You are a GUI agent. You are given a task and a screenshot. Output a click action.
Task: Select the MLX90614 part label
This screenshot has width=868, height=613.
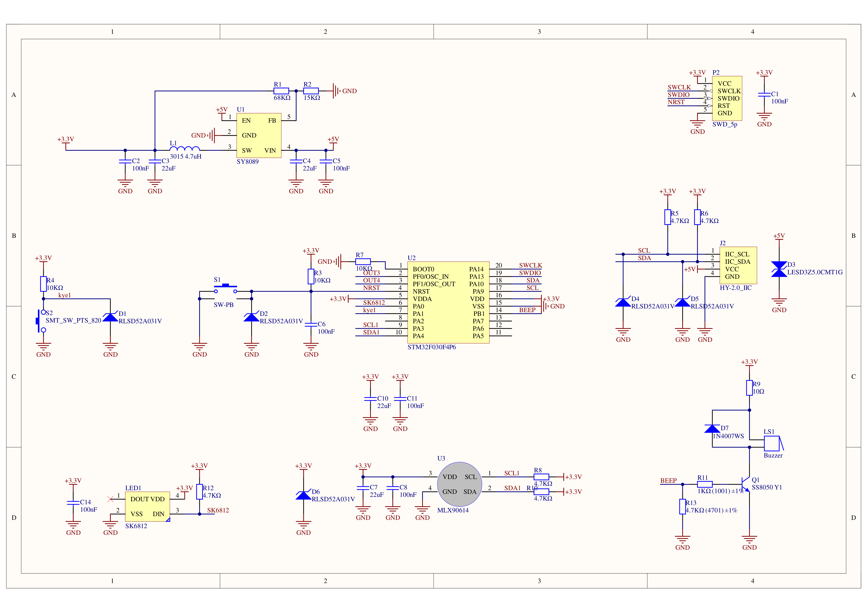pyautogui.click(x=453, y=510)
